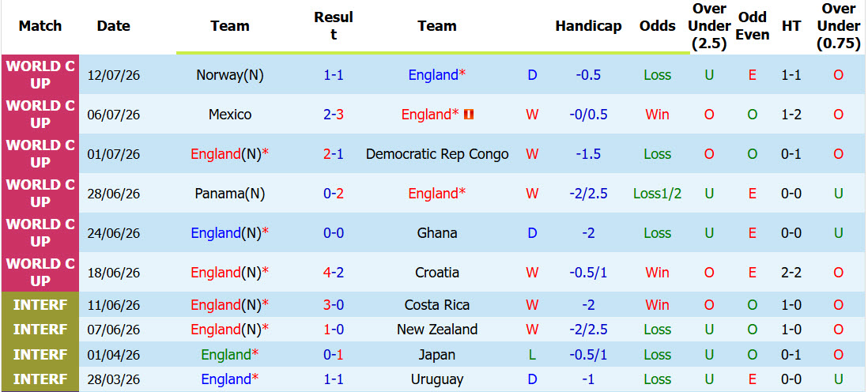Open the Norway(N) team link
Screen dimensions: 868x392
(x=230, y=75)
